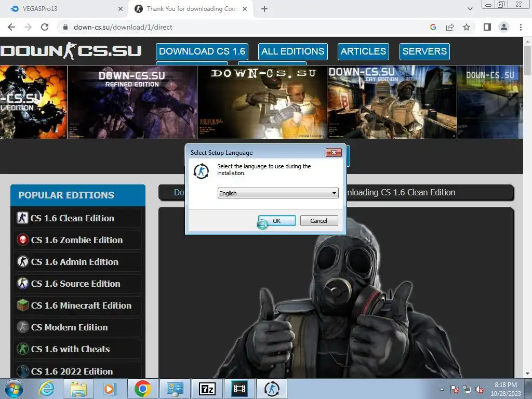
Task: Bookmark this page with the star icon
Action: click(467, 27)
